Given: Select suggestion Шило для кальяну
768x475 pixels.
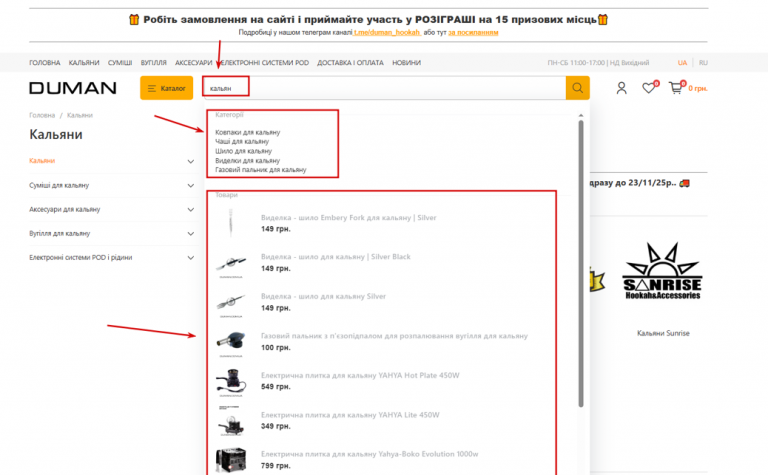Looking at the screenshot, I should pyautogui.click(x=243, y=151).
